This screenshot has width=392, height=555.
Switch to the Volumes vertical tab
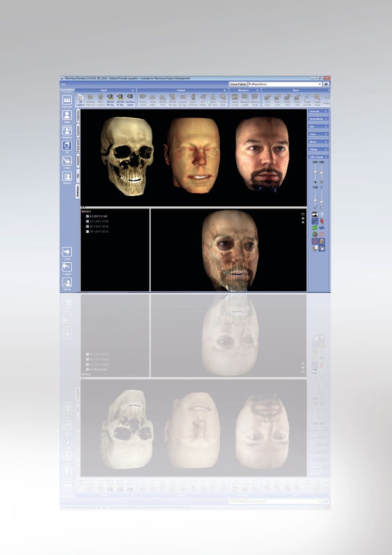point(78,116)
